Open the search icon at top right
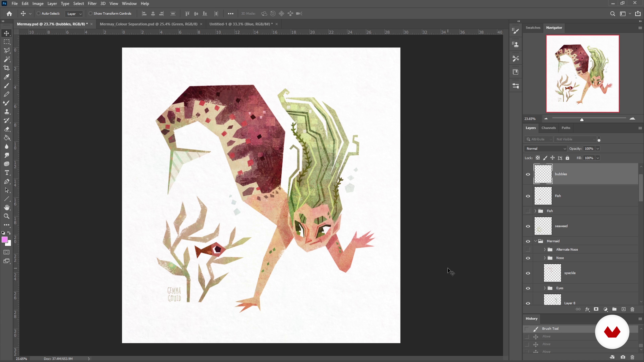 tap(612, 14)
